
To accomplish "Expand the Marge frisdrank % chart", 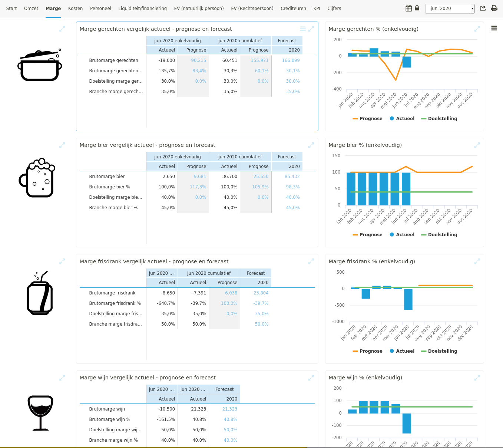I will (477, 261).
